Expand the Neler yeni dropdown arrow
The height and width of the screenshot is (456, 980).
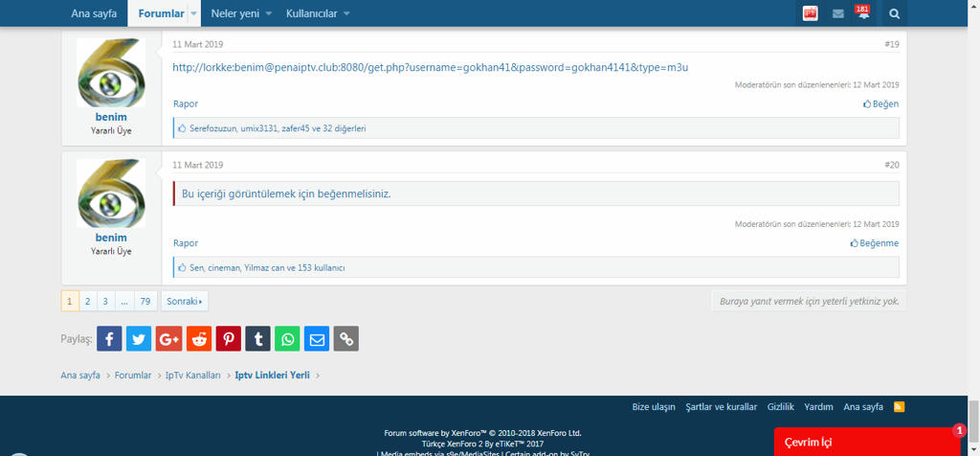point(268,13)
